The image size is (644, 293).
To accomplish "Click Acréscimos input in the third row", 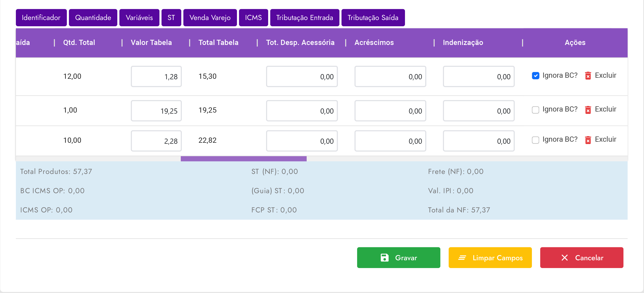I will (390, 141).
